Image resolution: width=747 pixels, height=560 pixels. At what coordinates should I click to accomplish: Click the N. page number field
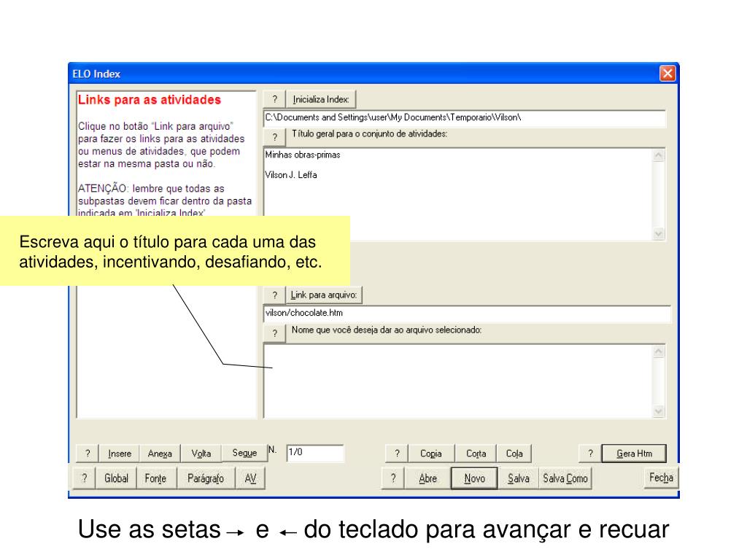(x=315, y=452)
